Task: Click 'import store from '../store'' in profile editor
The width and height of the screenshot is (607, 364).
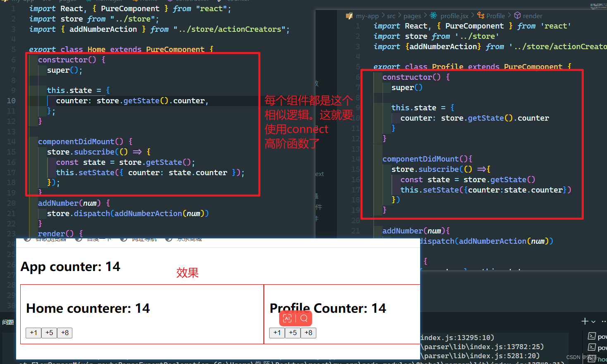Action: click(436, 36)
